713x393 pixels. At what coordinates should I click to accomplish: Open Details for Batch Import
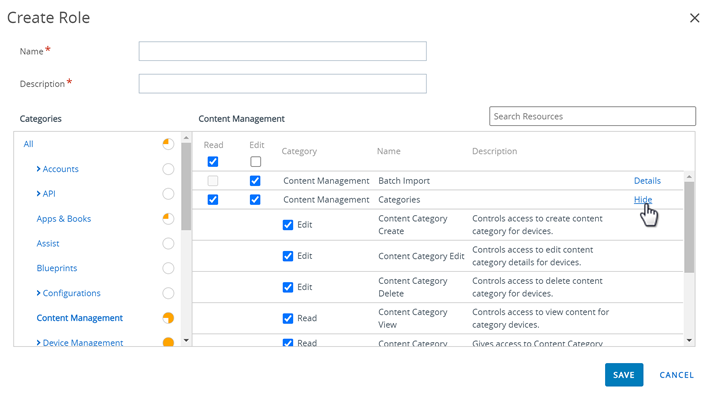pyautogui.click(x=647, y=181)
